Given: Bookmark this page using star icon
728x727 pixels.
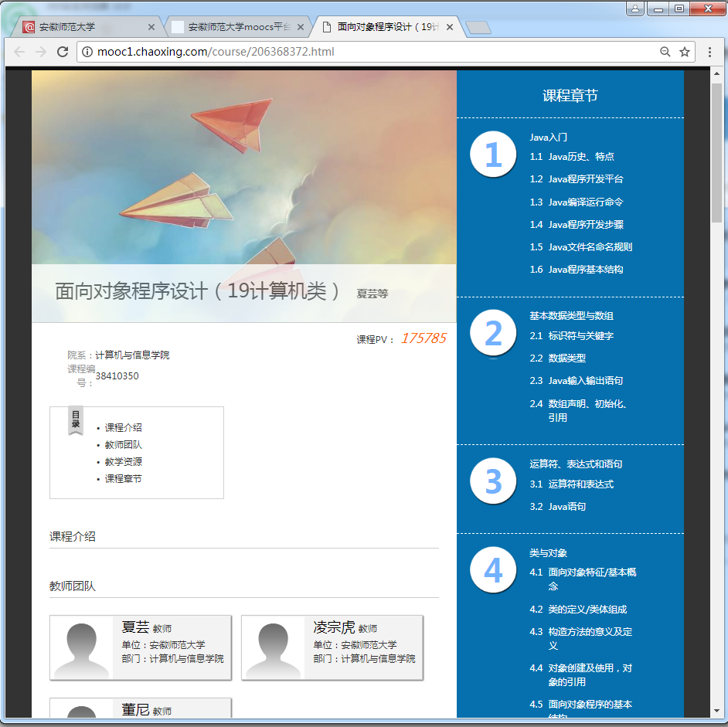Looking at the screenshot, I should (684, 52).
